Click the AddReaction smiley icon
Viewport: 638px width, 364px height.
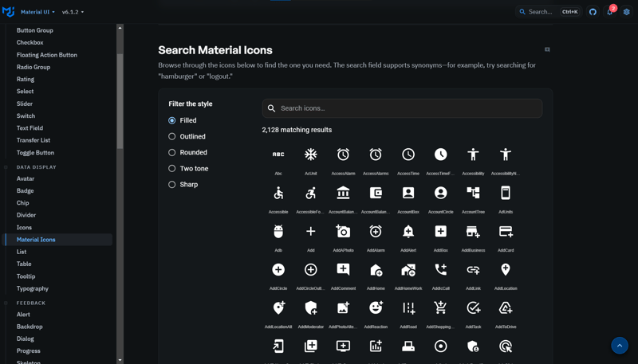click(x=376, y=308)
